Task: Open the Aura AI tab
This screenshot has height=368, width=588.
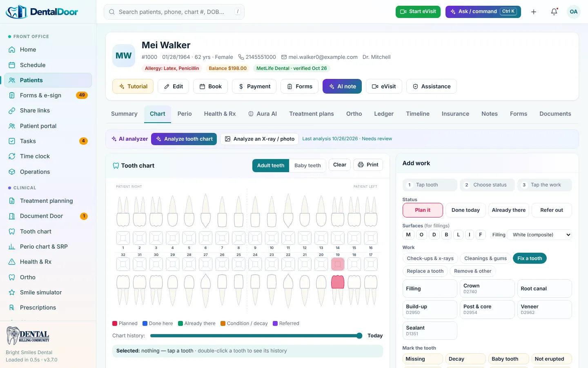Action: pyautogui.click(x=263, y=114)
